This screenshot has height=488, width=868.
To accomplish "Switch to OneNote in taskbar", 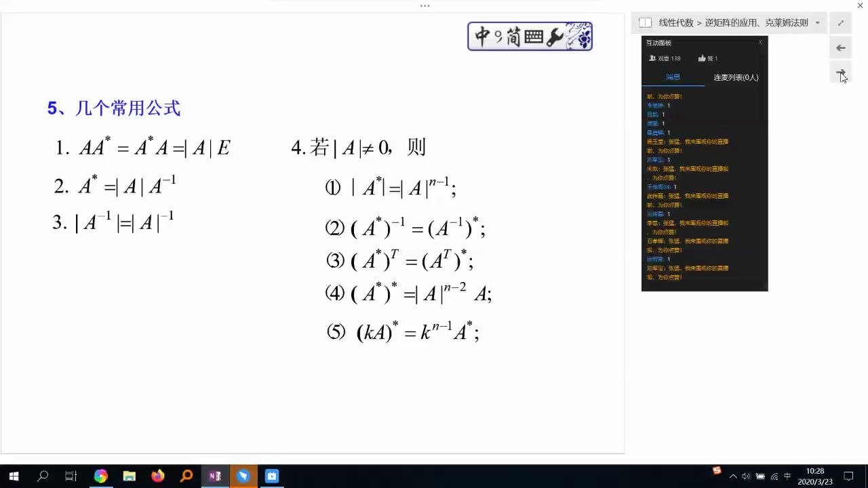I will [x=215, y=476].
